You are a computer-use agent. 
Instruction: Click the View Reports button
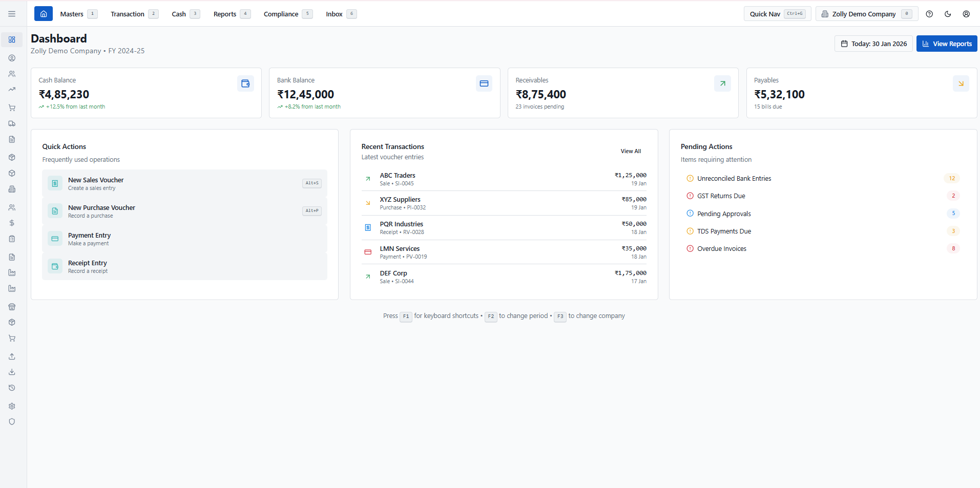point(946,44)
